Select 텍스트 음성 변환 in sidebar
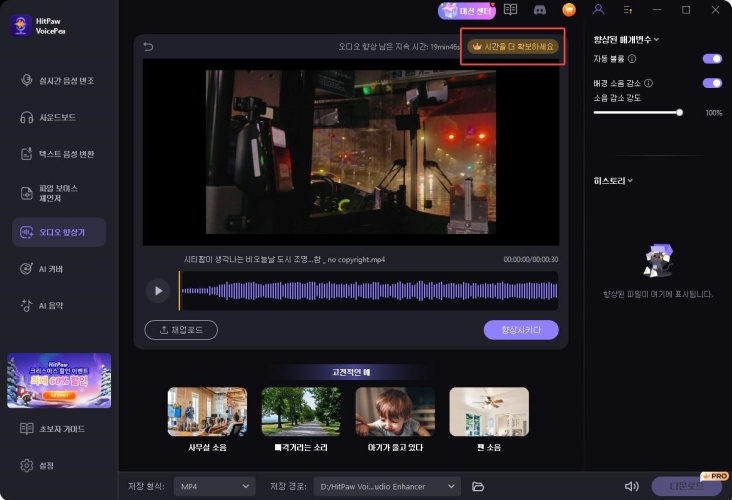 pos(58,154)
